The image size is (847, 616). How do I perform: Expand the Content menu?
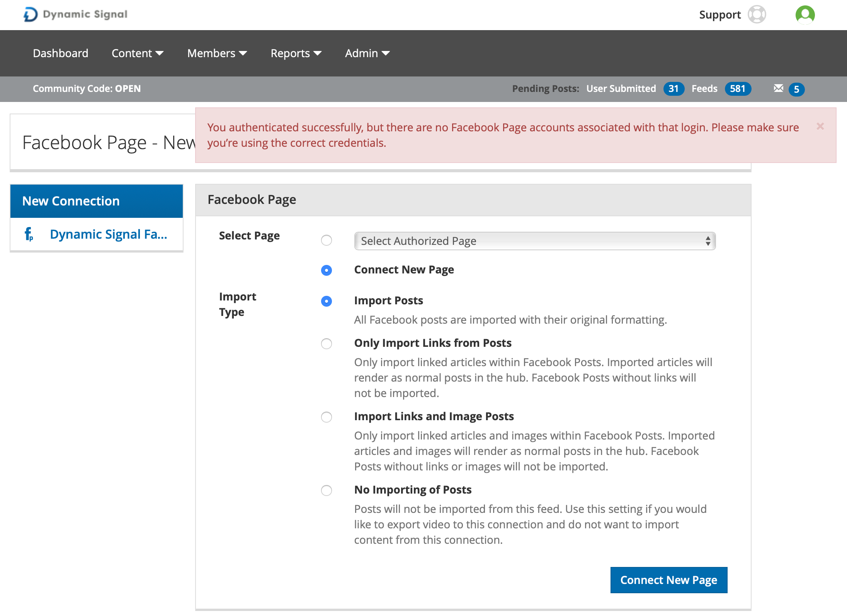tap(138, 53)
